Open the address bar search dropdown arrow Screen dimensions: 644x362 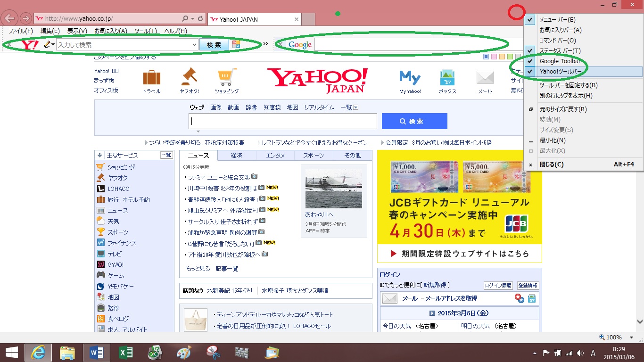click(193, 19)
